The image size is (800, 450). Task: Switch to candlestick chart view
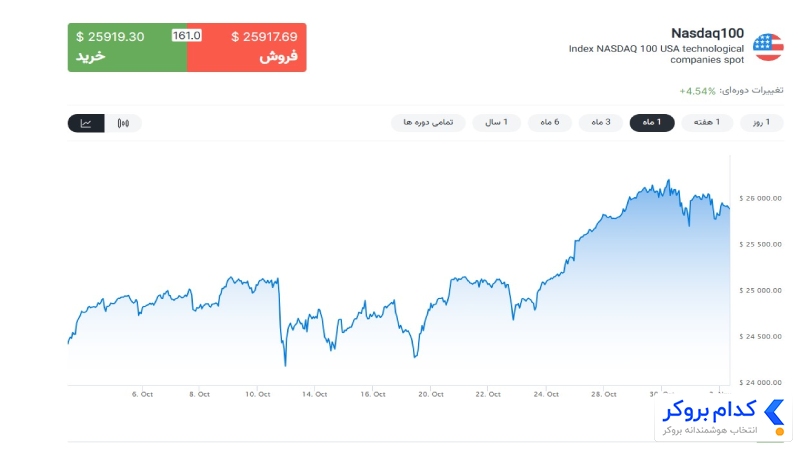click(x=123, y=123)
